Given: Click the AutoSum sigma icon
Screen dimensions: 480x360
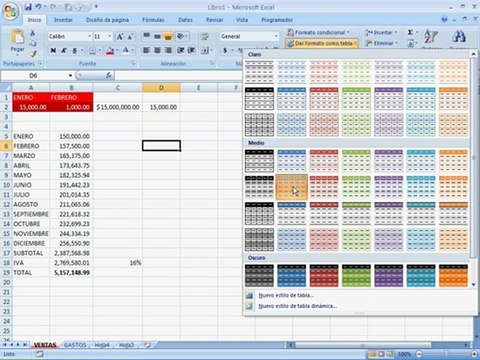Looking at the screenshot, I should coord(410,32).
